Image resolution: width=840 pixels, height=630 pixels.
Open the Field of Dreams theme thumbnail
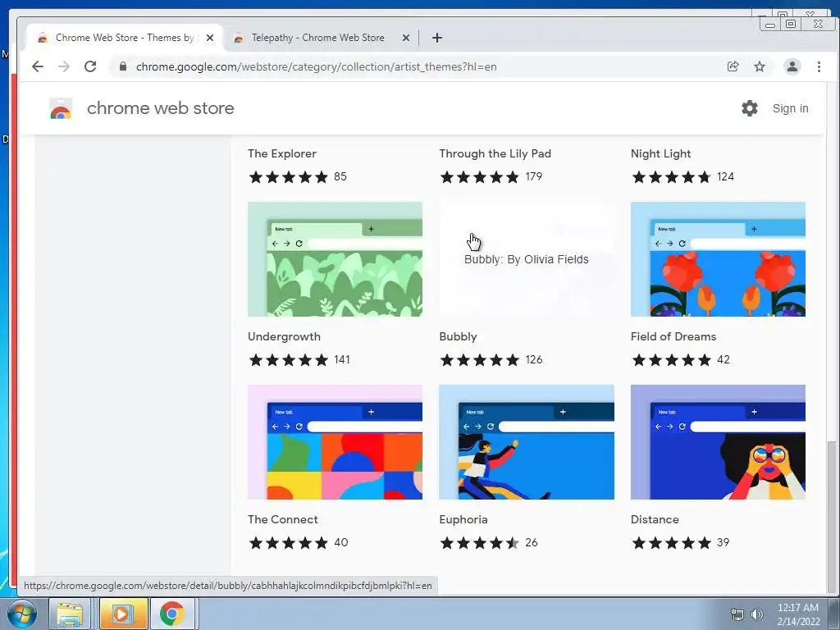click(x=718, y=259)
